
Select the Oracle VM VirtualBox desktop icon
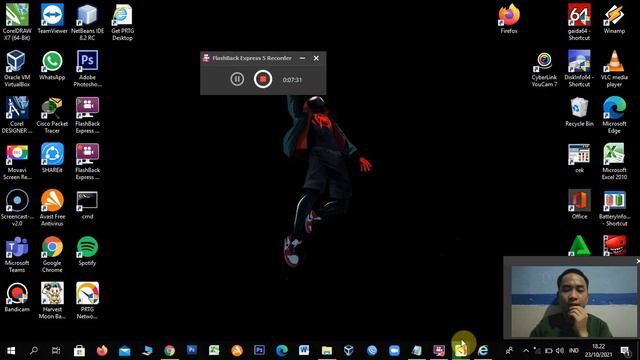(17, 69)
